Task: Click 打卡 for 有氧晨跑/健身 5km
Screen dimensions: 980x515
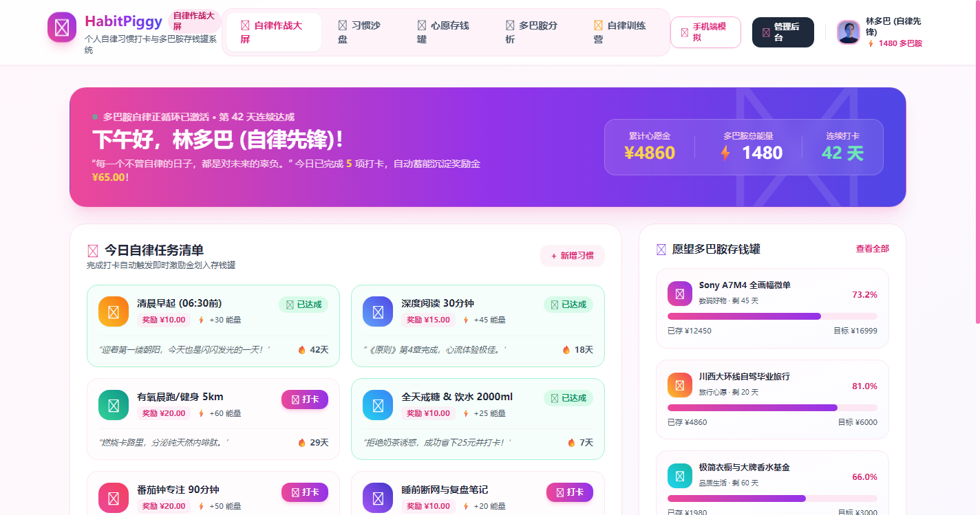Action: (305, 399)
